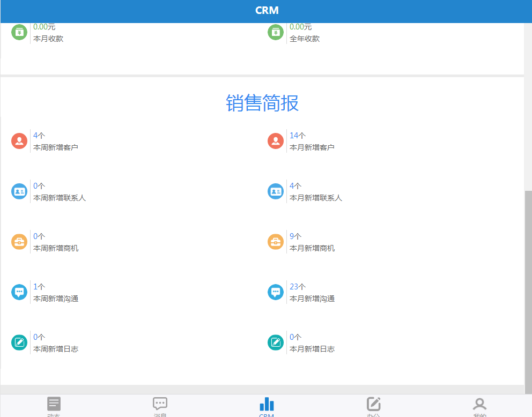Image resolution: width=532 pixels, height=417 pixels.
Task: Open the 消息 messages tab
Action: coord(160,406)
